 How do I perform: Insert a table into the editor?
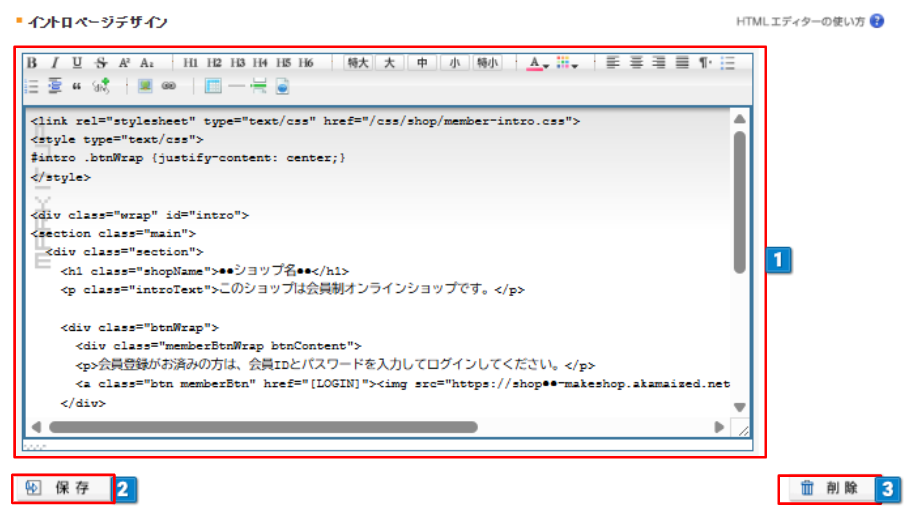tap(212, 87)
